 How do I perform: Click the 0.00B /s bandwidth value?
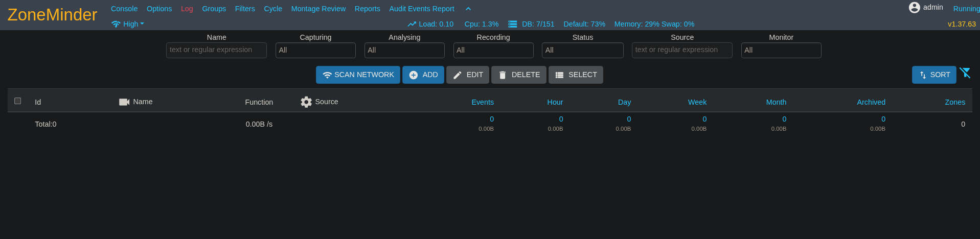[259, 124]
